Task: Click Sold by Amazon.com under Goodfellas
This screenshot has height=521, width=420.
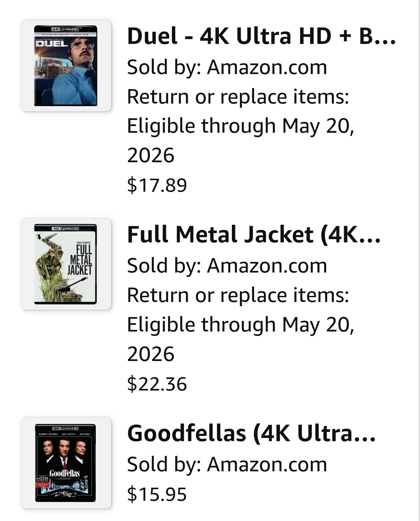Action: [x=227, y=464]
